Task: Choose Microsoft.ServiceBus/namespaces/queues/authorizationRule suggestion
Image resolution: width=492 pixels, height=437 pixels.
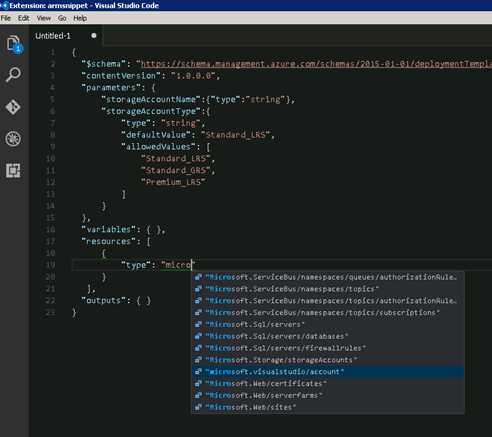Action: (x=328, y=277)
